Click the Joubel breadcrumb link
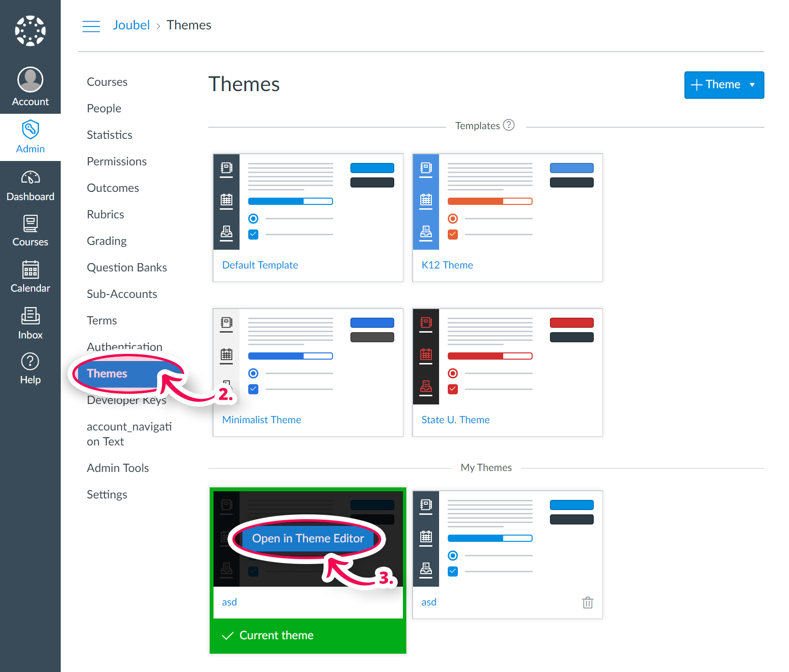Screen dimensions: 789x672 tap(131, 25)
